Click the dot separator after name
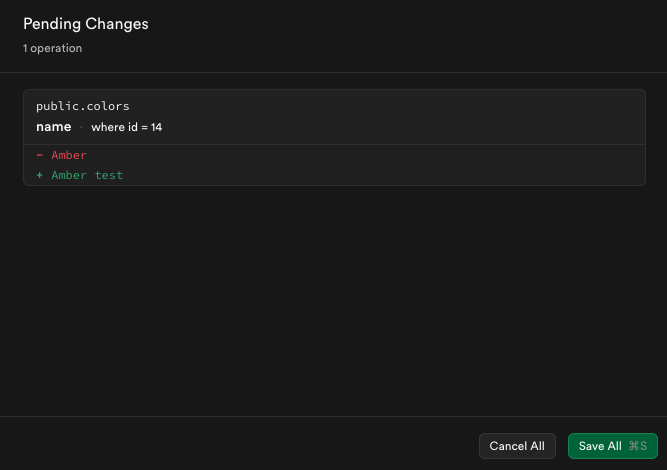Screen dimensions: 667x470 click(81, 127)
